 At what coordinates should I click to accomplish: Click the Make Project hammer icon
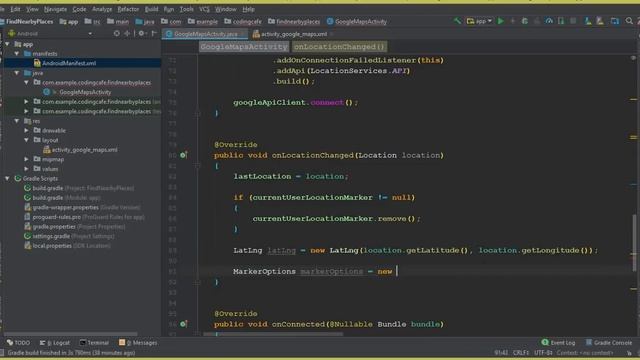tap(457, 21)
